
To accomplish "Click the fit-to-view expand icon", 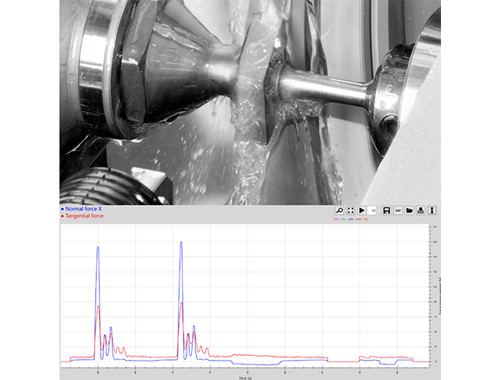I will tap(351, 210).
